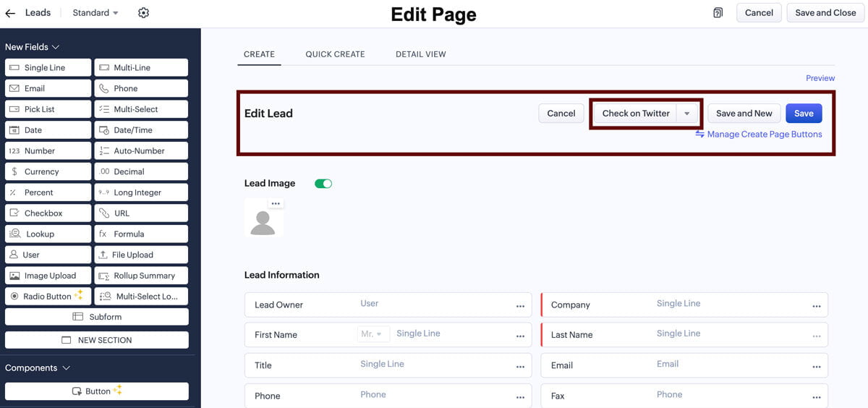The width and height of the screenshot is (868, 408).
Task: Open three-dot menu on Lead Image thumbnail
Action: tap(276, 204)
